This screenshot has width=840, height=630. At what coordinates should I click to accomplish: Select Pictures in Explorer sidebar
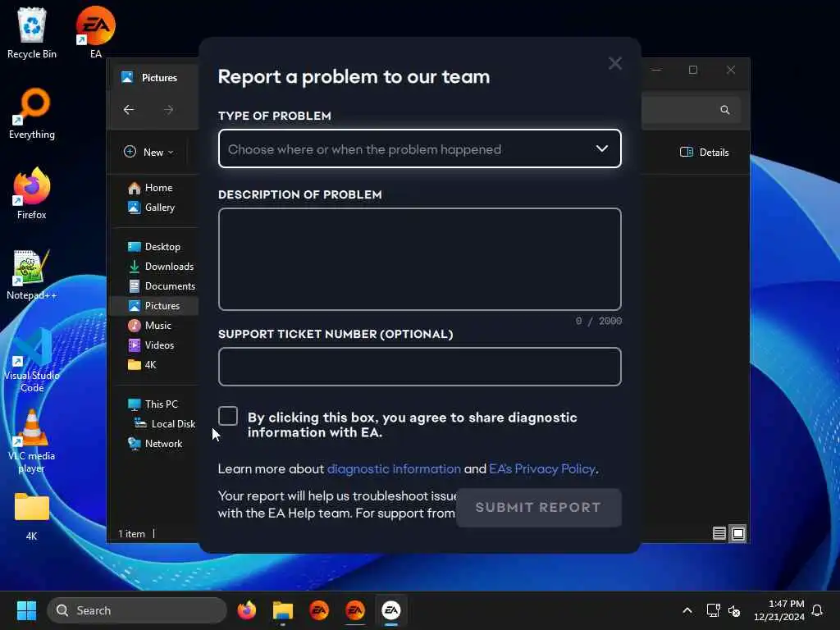point(154,306)
